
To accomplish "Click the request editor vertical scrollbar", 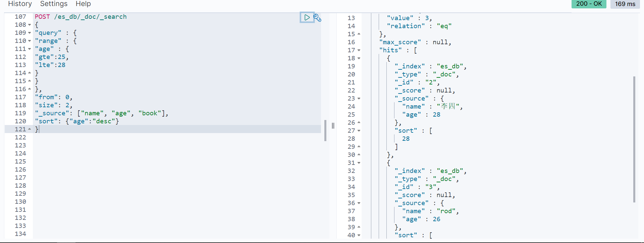I will (x=325, y=130).
